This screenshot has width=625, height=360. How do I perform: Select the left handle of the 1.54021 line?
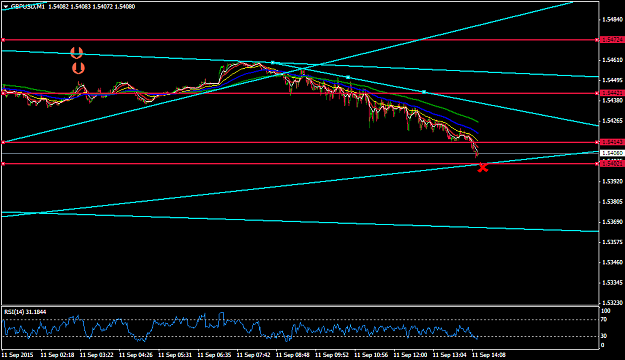3,163
